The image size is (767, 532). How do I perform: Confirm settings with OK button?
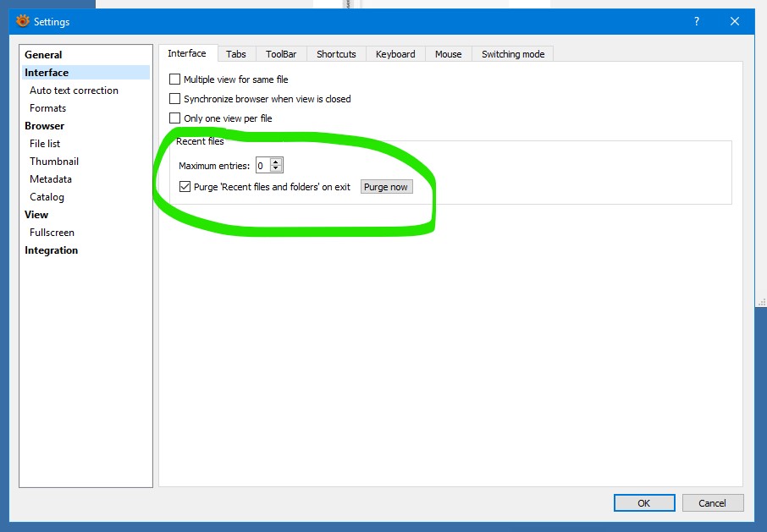click(644, 503)
